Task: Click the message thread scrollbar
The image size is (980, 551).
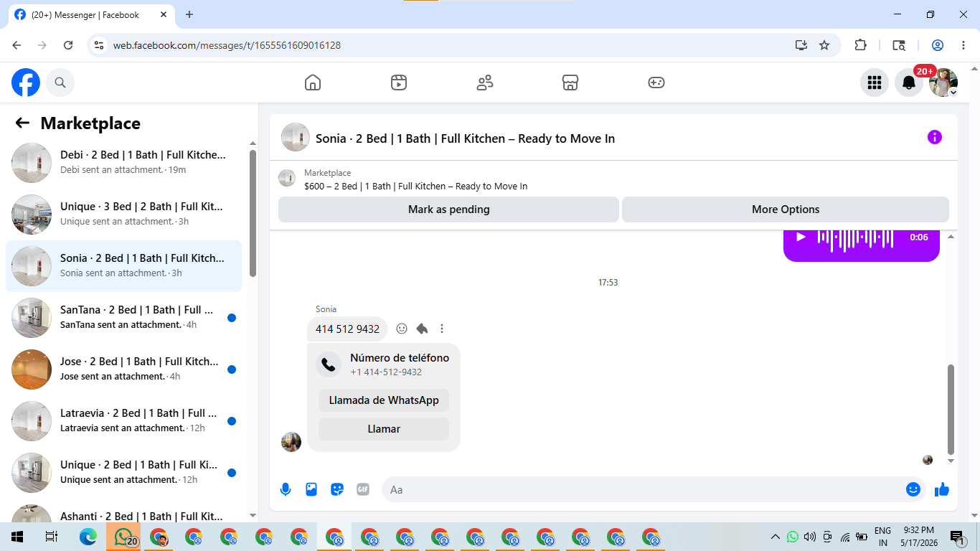Action: (x=951, y=409)
